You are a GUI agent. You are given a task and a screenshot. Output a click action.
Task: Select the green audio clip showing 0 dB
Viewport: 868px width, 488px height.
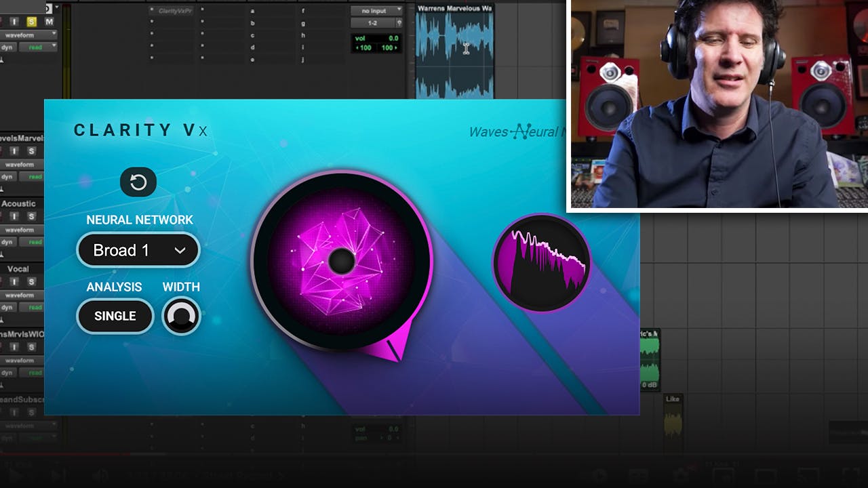650,360
